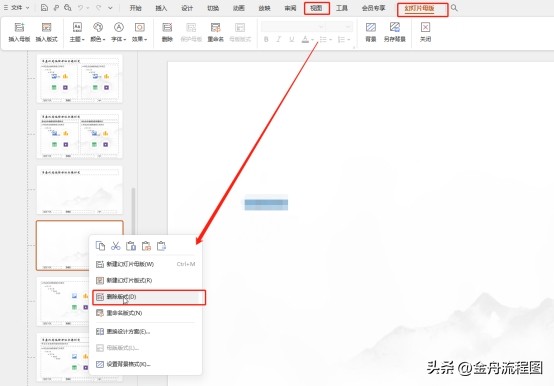Click the Save Background As (另存背景) icon

[x=395, y=32]
